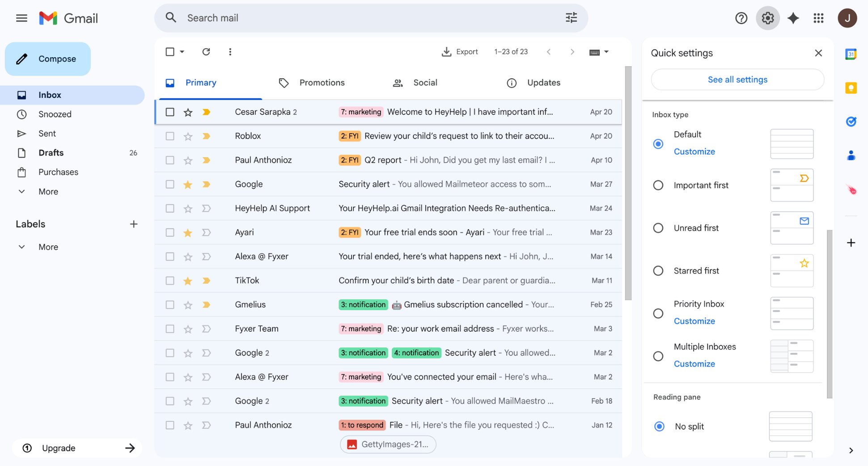Click the Export button
Image resolution: width=868 pixels, height=466 pixels.
460,52
